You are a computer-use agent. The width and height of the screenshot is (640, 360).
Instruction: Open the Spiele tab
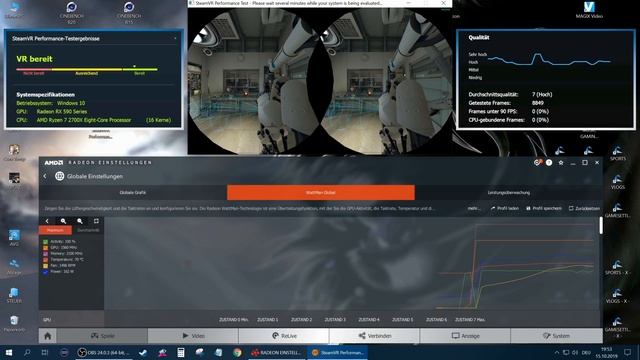[102, 336]
